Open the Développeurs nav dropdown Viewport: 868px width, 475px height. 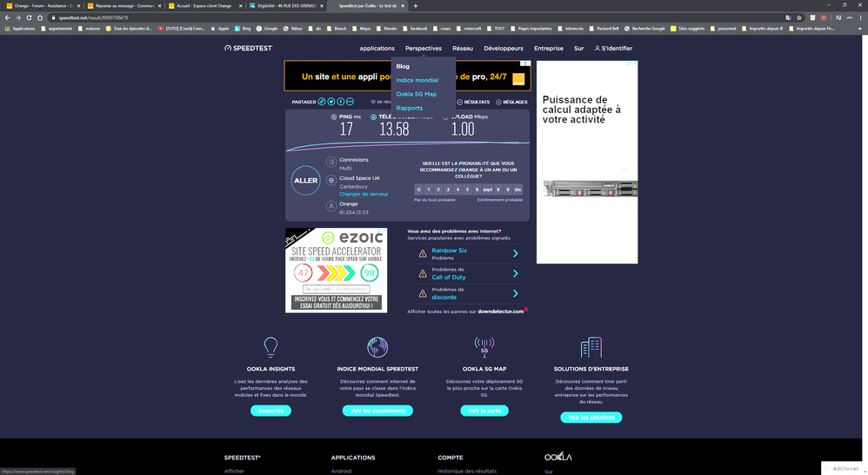tap(504, 48)
